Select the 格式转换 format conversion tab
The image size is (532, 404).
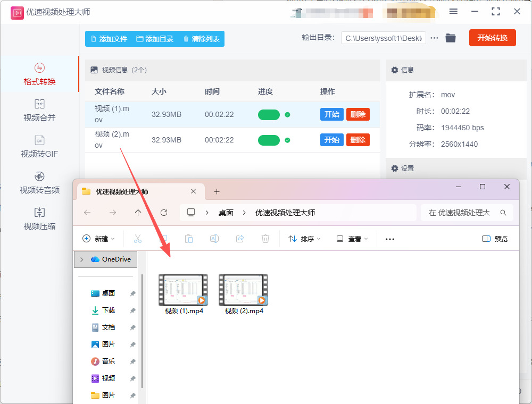[39, 74]
